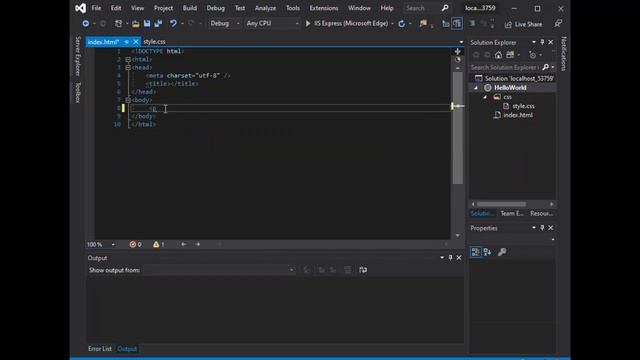The height and width of the screenshot is (360, 640).
Task: Collapse the HelloWorld project node
Action: pos(476,88)
